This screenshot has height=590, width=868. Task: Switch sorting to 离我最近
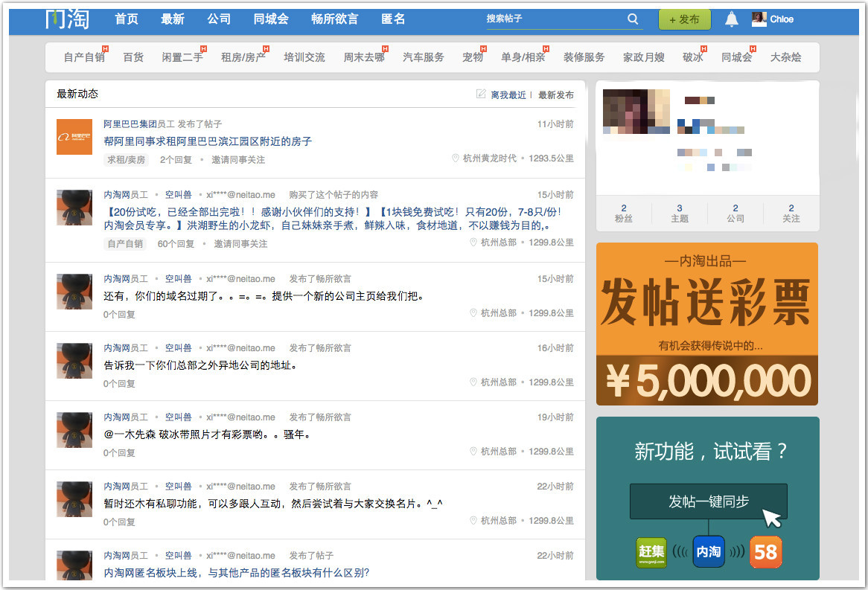click(x=508, y=94)
